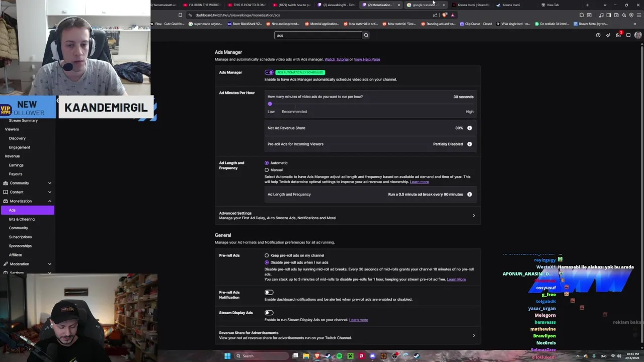Open the browser extensions puzzle icon
Image resolution: width=644 pixels, height=362 pixels.
[582, 15]
